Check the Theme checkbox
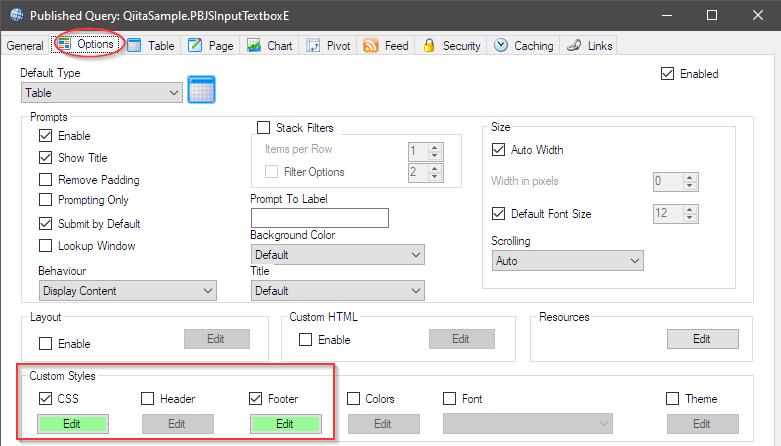781x446 pixels. click(672, 399)
